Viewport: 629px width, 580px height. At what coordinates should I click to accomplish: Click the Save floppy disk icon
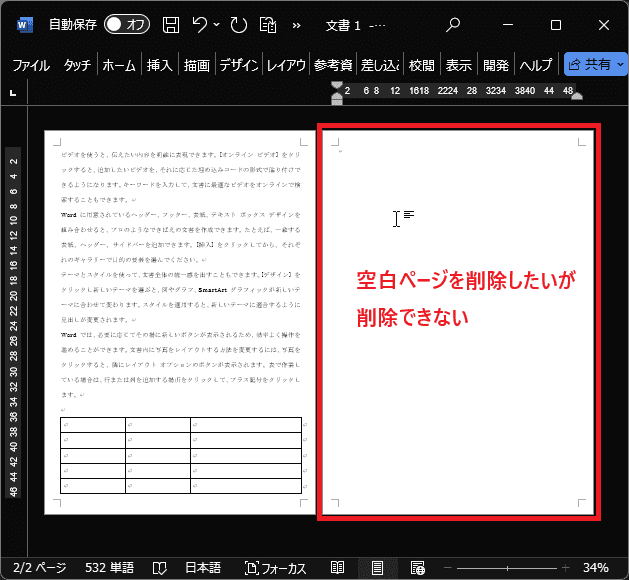tap(171, 24)
